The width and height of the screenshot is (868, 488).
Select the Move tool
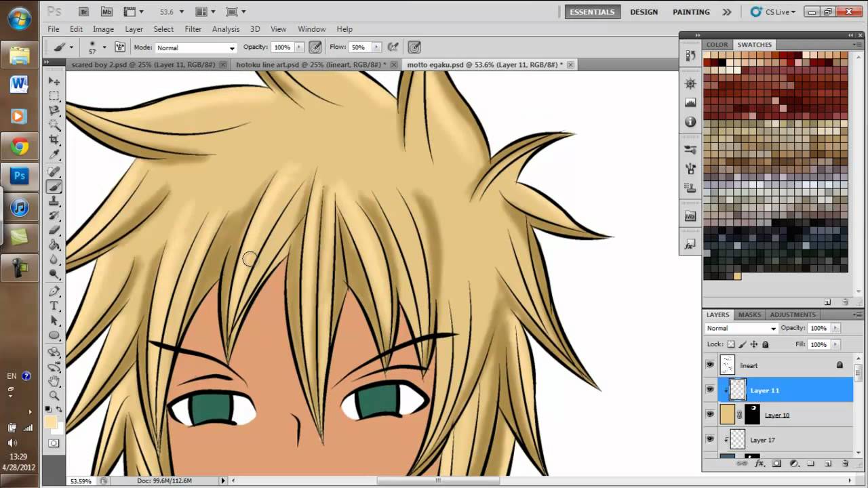click(x=54, y=81)
